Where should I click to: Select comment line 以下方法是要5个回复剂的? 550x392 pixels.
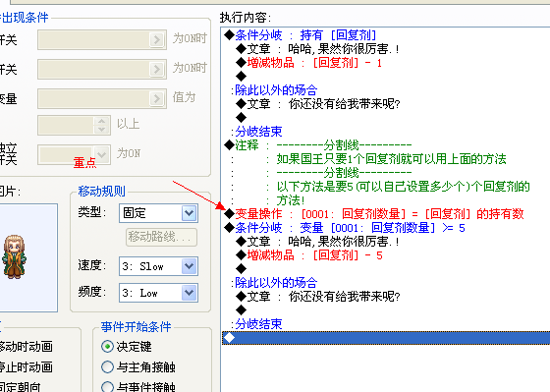(x=403, y=187)
